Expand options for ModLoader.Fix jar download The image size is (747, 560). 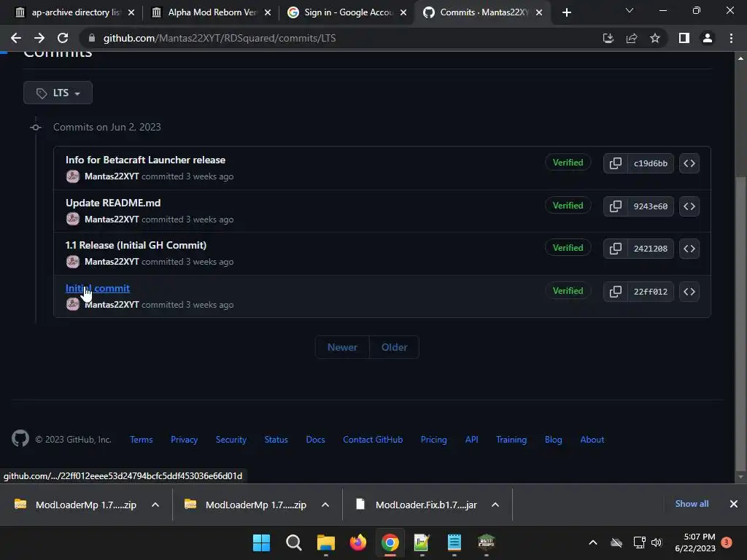click(495, 505)
